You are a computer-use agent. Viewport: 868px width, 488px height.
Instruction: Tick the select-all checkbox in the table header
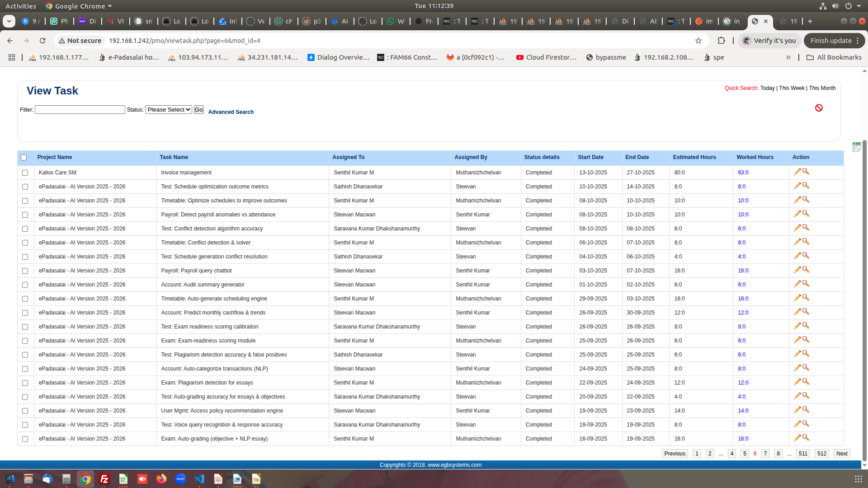(x=24, y=158)
